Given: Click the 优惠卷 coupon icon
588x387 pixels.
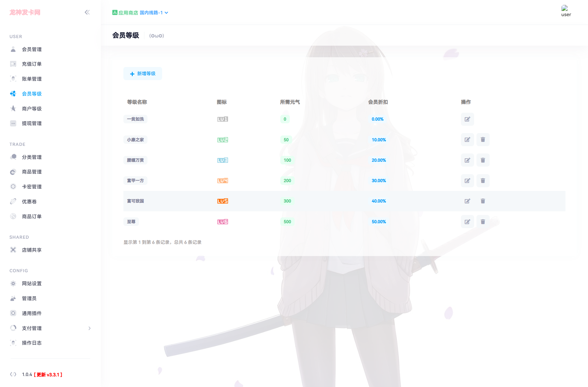Looking at the screenshot, I should pos(13,201).
